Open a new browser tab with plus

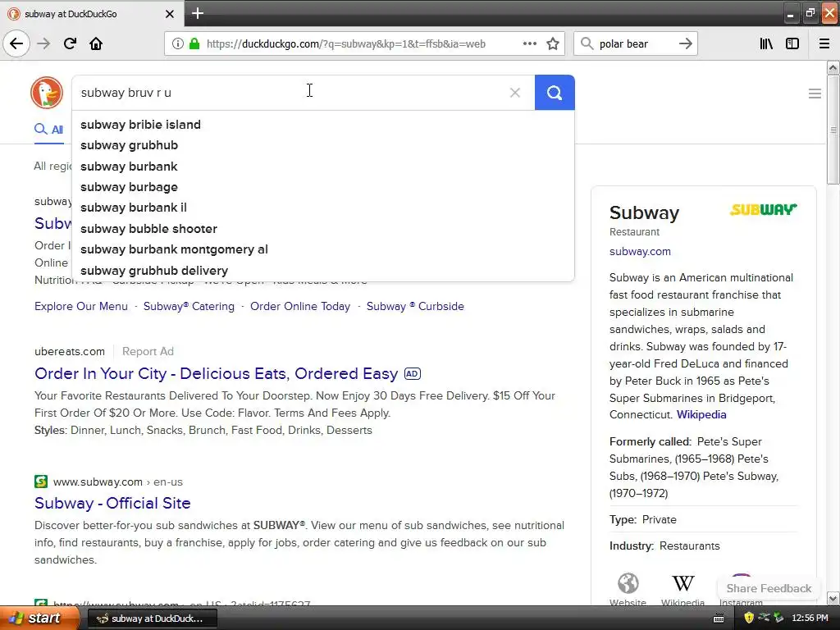(x=198, y=13)
